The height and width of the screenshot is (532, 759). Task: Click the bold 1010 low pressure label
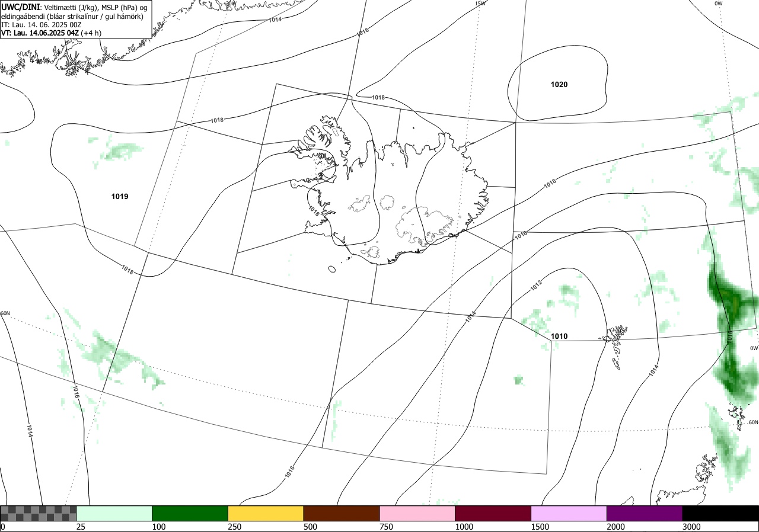(x=559, y=336)
